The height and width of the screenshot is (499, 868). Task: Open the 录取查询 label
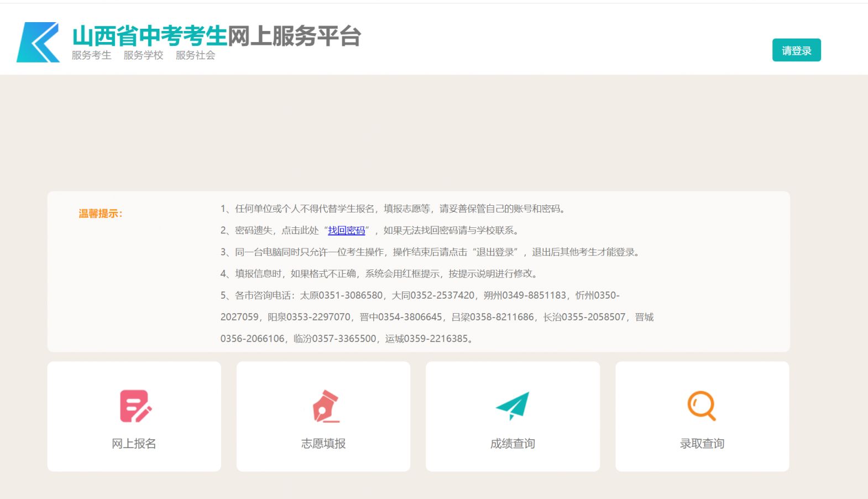pos(702,444)
